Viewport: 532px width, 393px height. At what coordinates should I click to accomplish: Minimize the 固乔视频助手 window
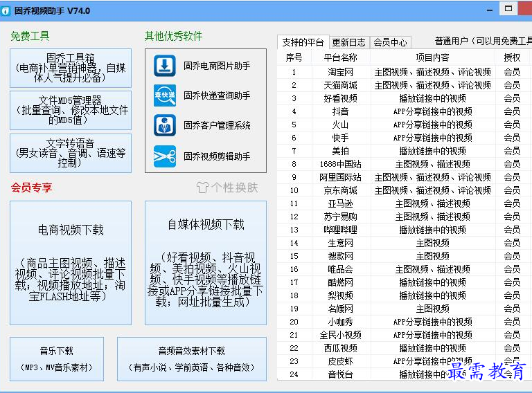click(x=490, y=10)
